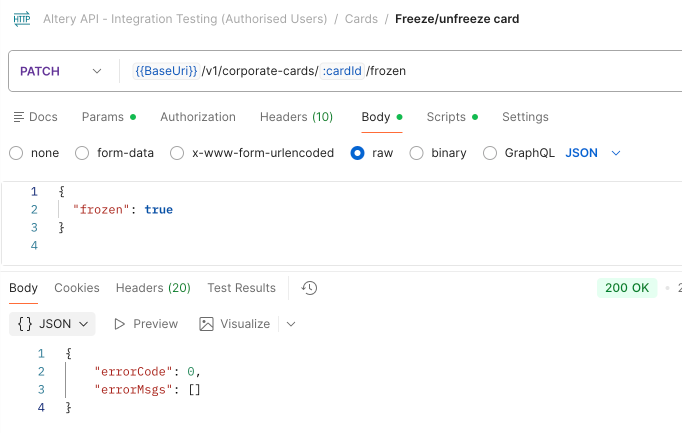Open the Headers (10) request tab

[296, 117]
